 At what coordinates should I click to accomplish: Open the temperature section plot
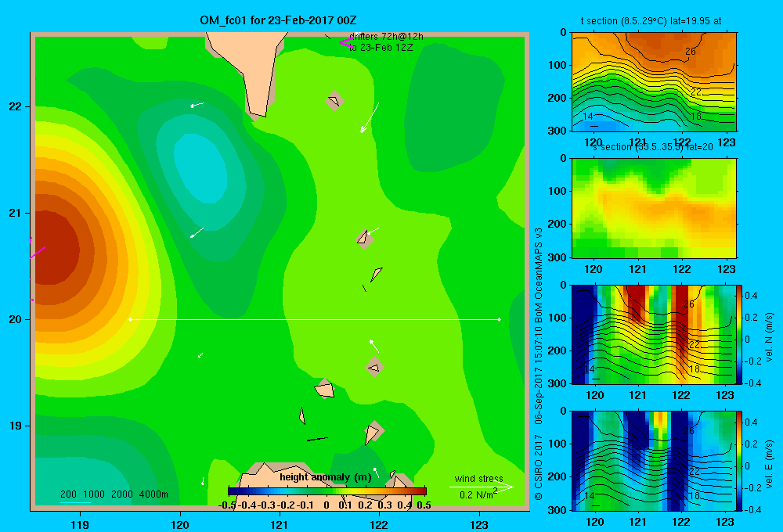click(x=654, y=82)
